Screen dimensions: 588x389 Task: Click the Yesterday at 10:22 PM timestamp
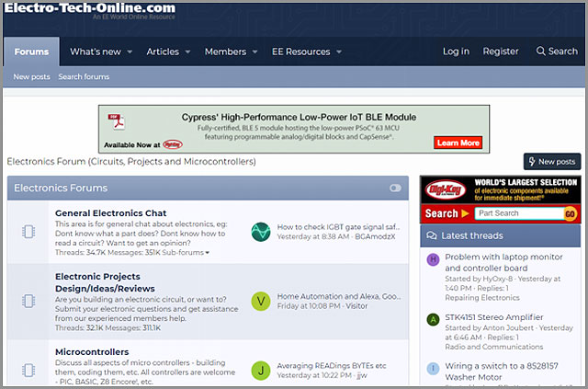pos(314,375)
